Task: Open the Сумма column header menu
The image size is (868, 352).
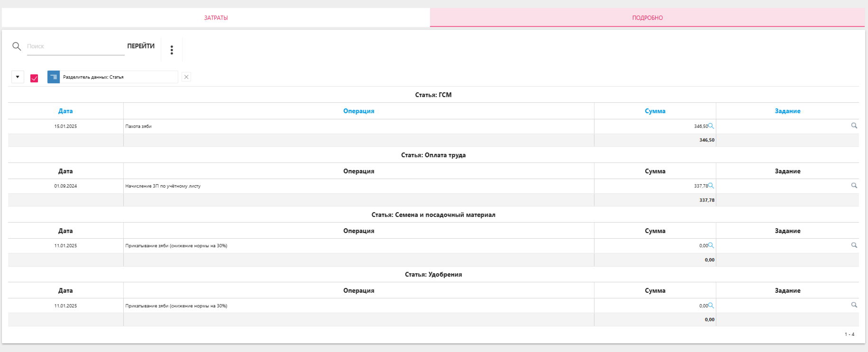Action: (x=655, y=111)
